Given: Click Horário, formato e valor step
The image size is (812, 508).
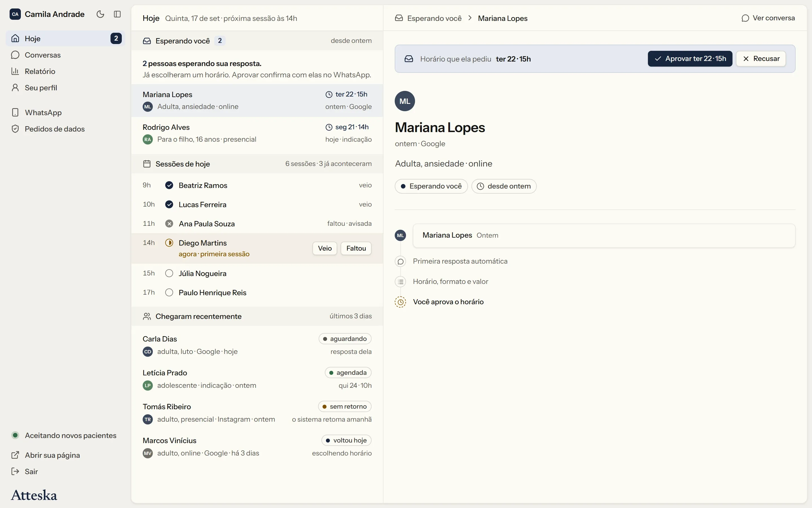Looking at the screenshot, I should coord(450,282).
